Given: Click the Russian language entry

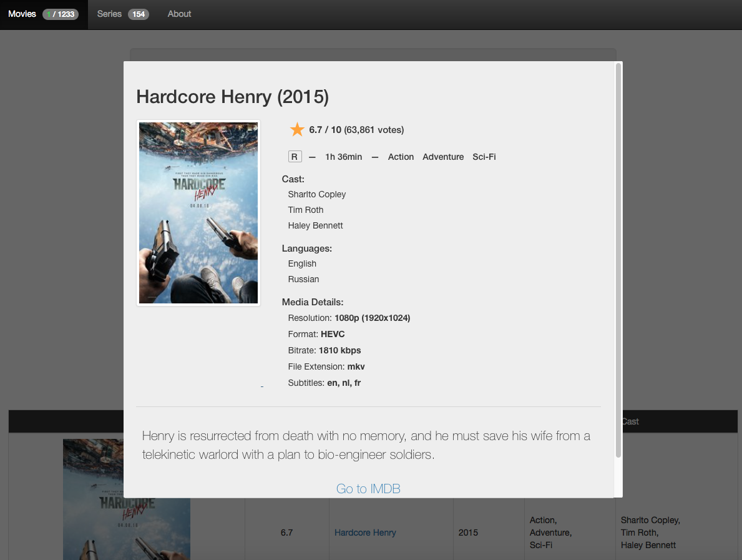Looking at the screenshot, I should [x=303, y=279].
